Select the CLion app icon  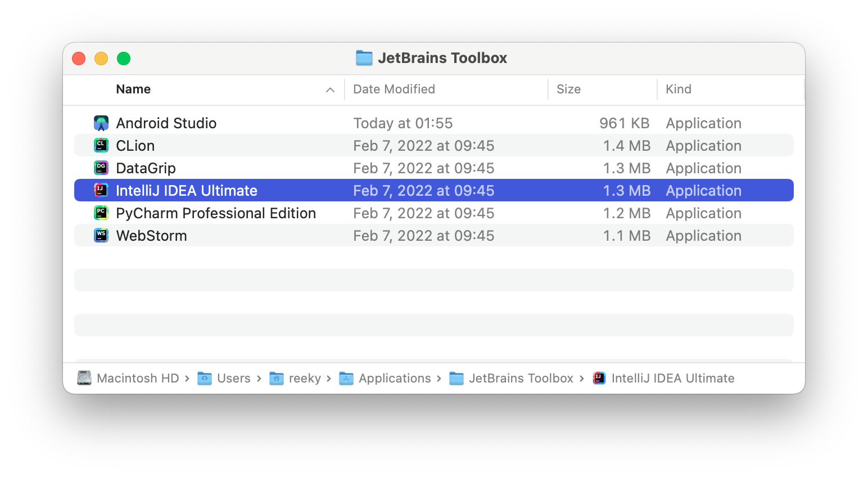[x=101, y=145]
